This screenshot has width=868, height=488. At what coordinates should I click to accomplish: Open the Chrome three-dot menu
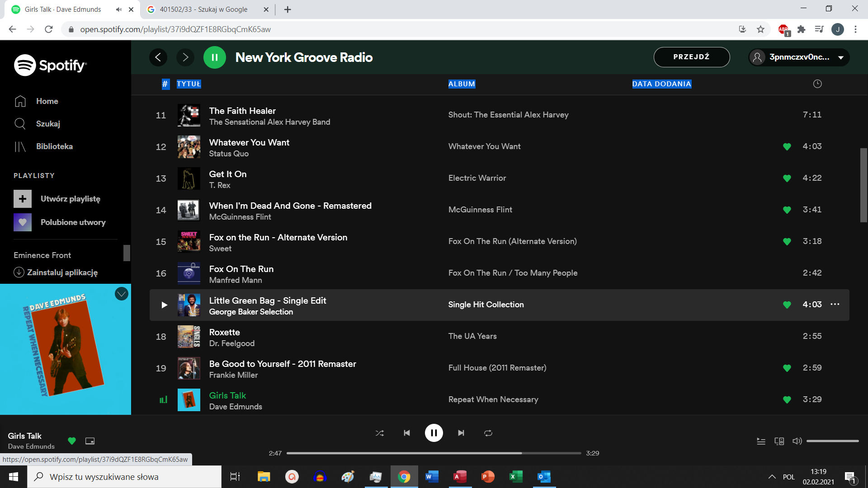(x=855, y=29)
